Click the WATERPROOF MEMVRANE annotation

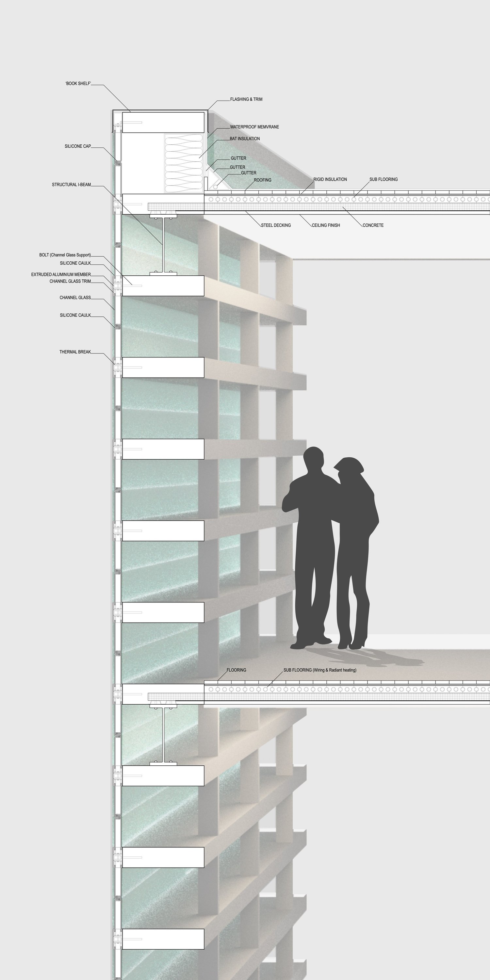254,127
